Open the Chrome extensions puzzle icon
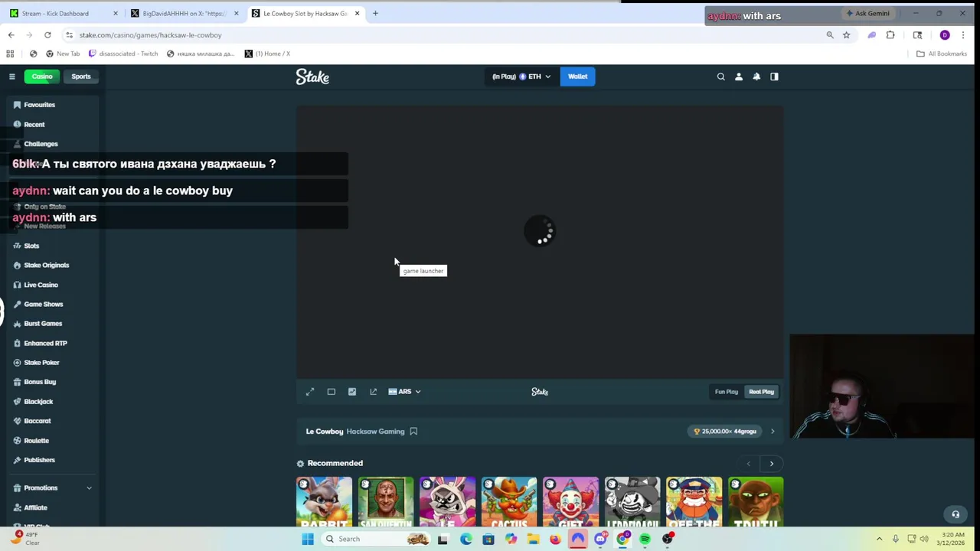Image resolution: width=980 pixels, height=551 pixels. pos(890,35)
